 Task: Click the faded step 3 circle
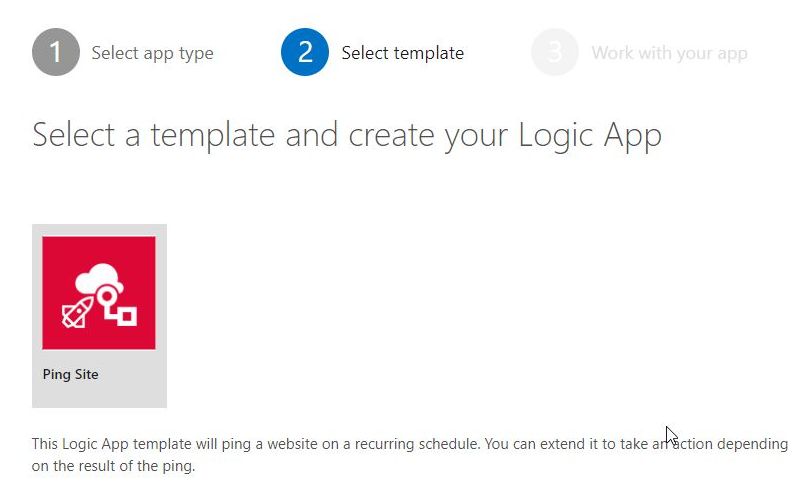click(555, 52)
